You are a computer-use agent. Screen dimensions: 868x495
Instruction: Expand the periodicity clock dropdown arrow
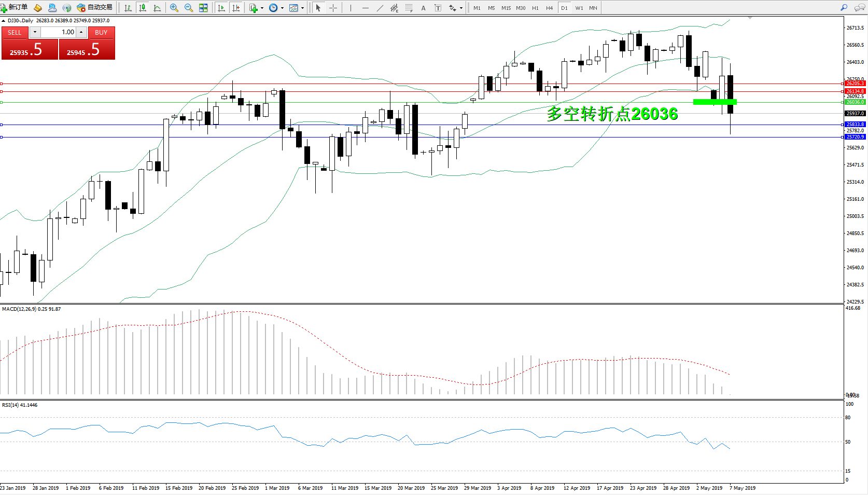(282, 8)
